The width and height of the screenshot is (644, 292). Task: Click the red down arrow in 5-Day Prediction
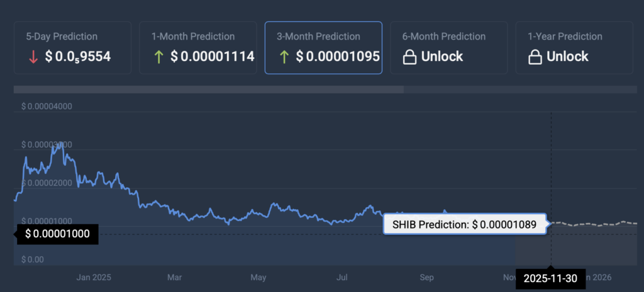pyautogui.click(x=33, y=57)
